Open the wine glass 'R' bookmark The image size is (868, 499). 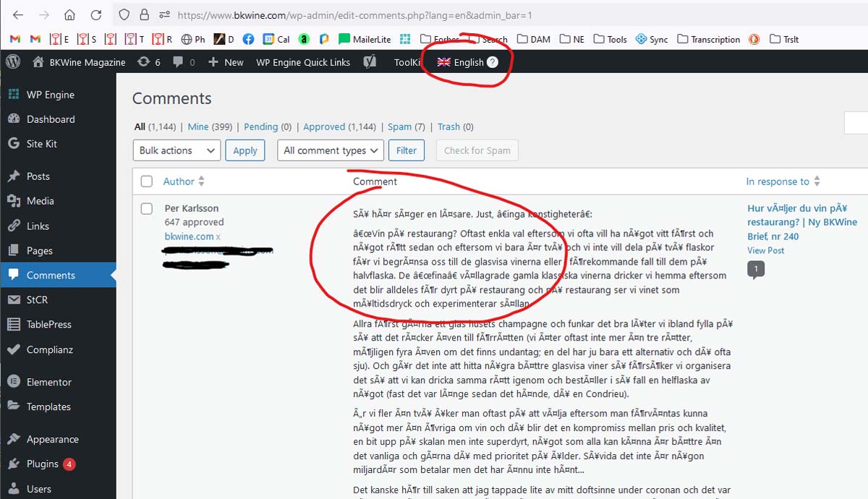(162, 39)
